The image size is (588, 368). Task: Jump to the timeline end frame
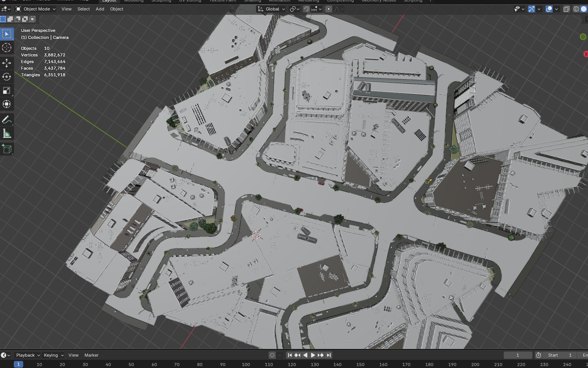[329, 355]
